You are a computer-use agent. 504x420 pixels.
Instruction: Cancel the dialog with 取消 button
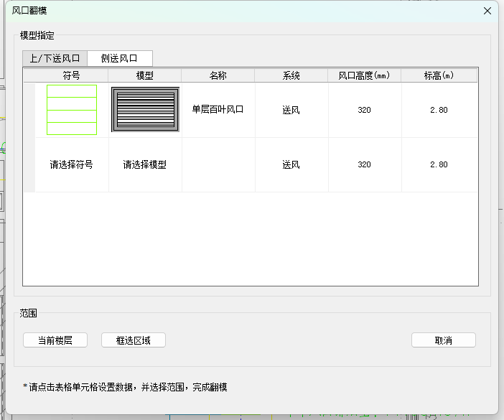[443, 340]
